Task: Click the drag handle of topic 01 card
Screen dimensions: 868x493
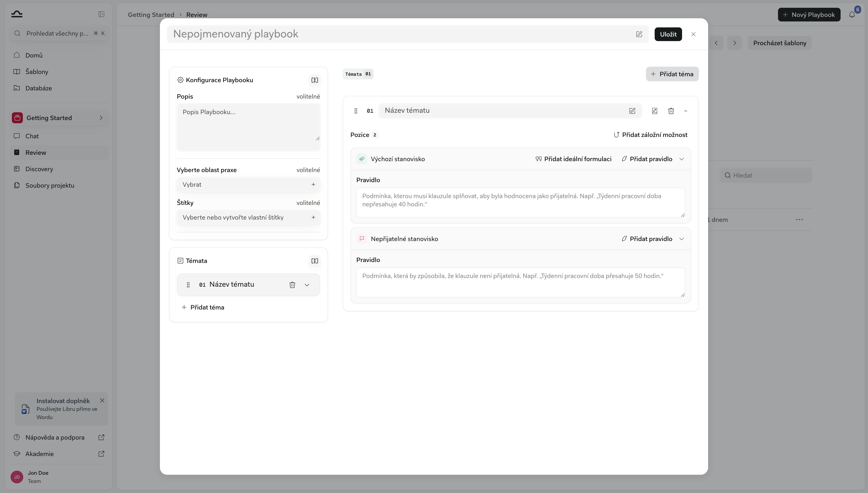Action: (x=356, y=111)
